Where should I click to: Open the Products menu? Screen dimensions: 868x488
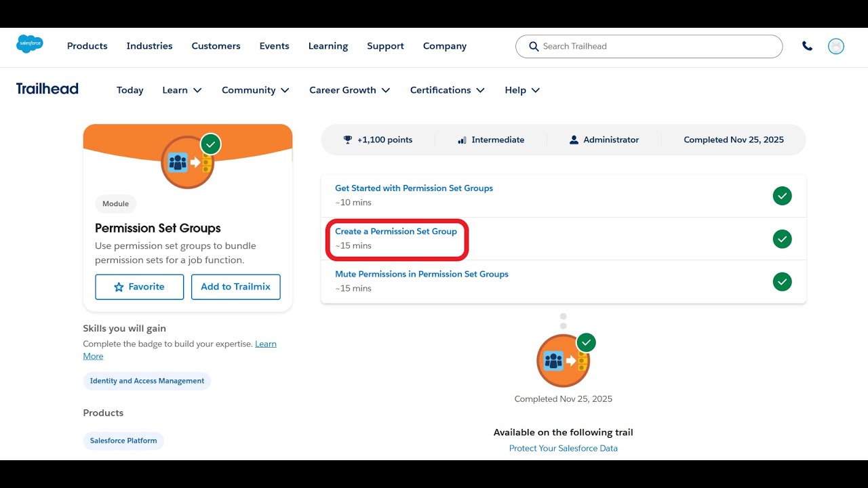tap(87, 46)
